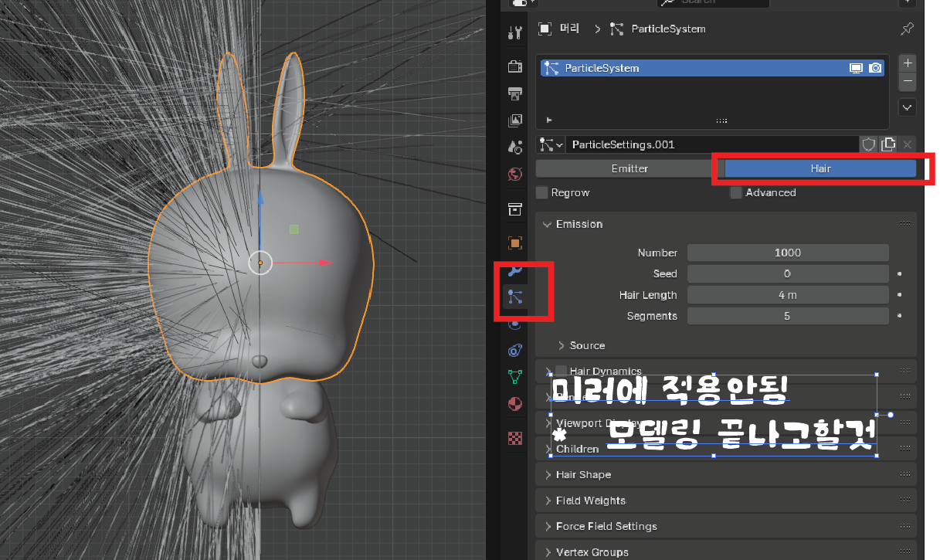Open the Object Data properties tab

click(x=515, y=377)
